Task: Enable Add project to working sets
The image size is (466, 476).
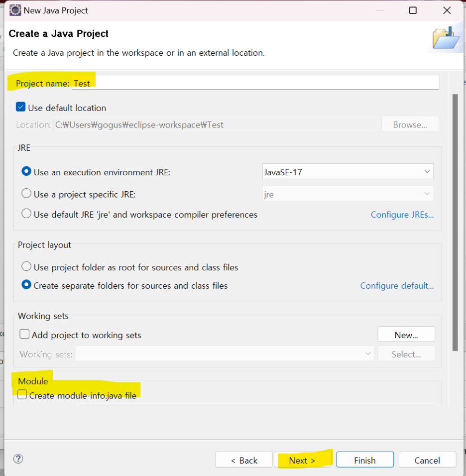Action: (24, 334)
